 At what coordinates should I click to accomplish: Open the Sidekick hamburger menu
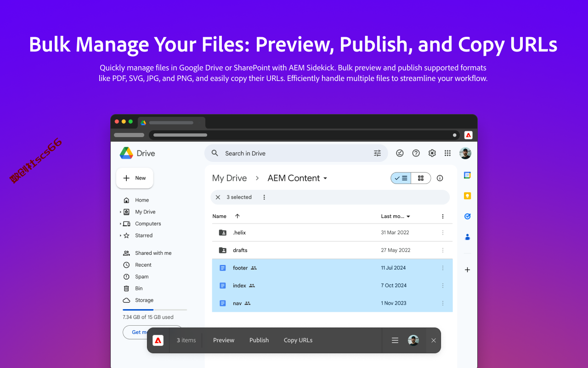[395, 340]
